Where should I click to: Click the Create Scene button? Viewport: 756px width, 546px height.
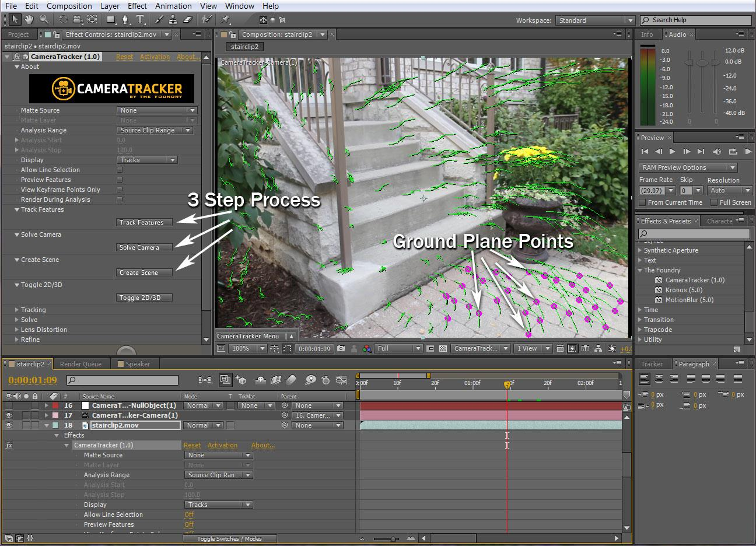pos(145,272)
